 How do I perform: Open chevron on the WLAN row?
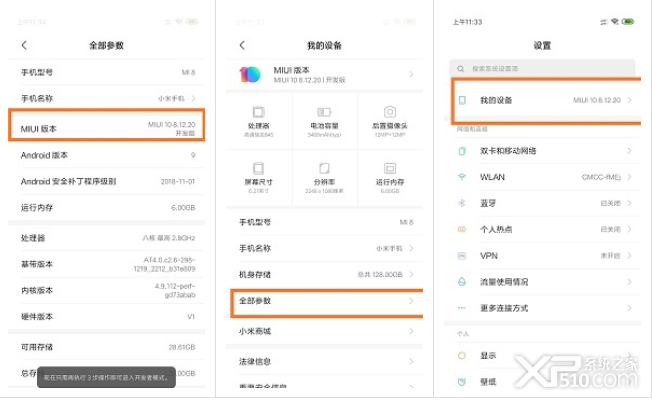630,177
